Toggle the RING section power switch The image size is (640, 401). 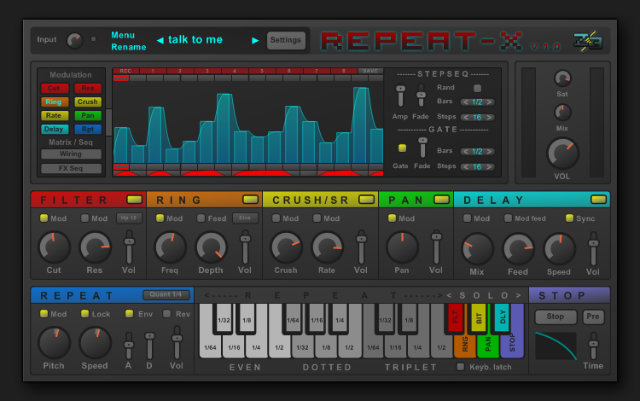pos(251,199)
